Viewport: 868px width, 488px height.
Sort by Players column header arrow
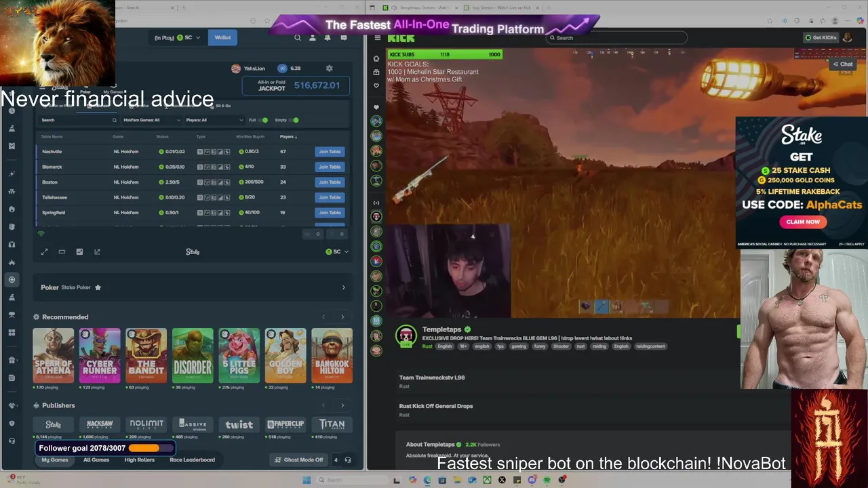click(288, 137)
